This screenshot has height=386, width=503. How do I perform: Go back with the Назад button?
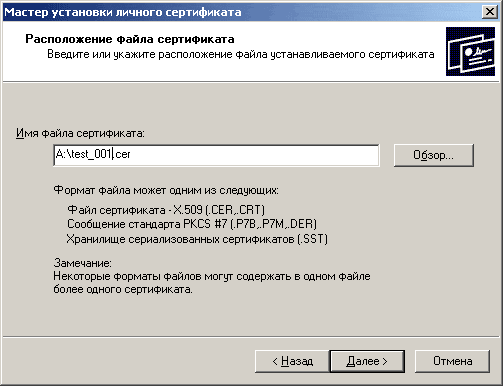292,361
